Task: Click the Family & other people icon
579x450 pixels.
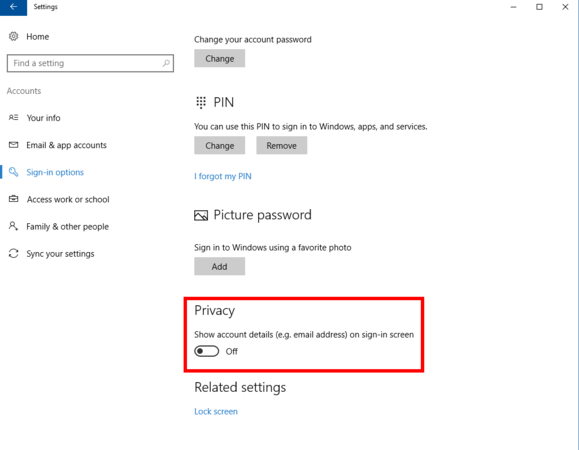Action: click(13, 226)
